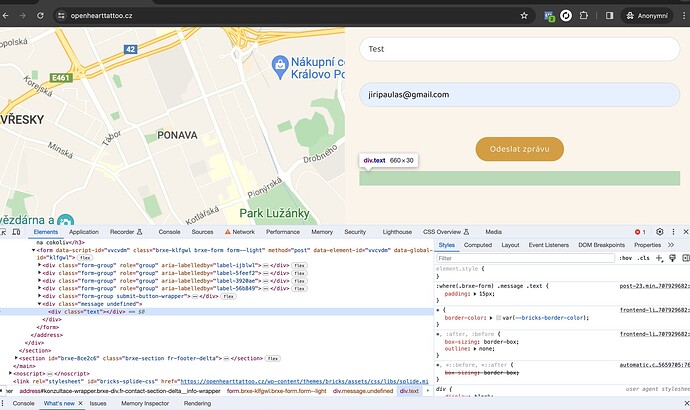690x410 pixels.
Task: Click the round white sync extension icon
Action: pos(566,16)
